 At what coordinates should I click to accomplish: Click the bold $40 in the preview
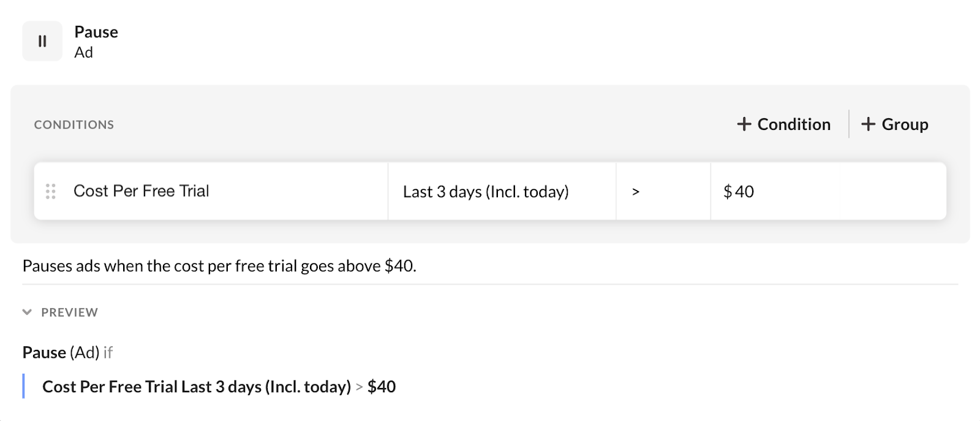pos(381,387)
